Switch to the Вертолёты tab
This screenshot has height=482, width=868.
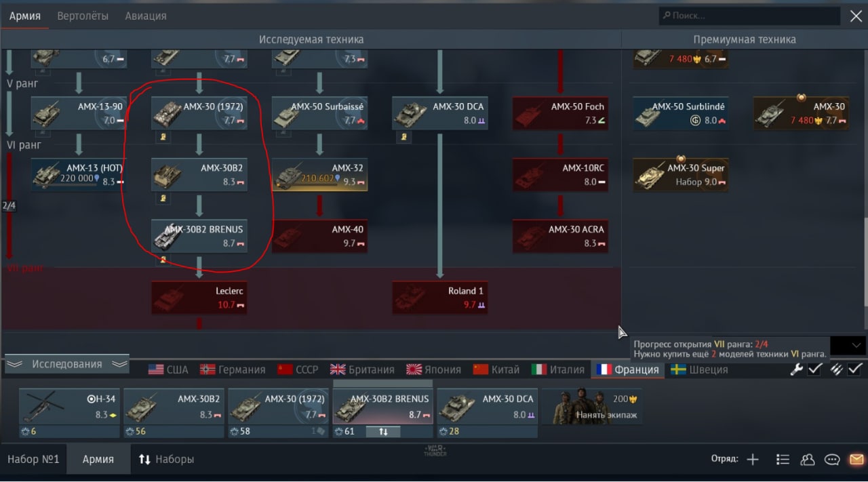83,16
